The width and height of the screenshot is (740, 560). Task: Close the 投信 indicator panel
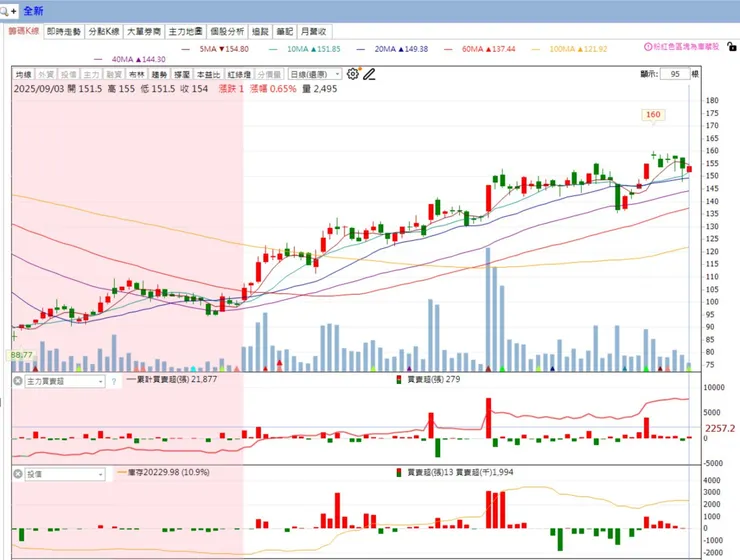[x=17, y=474]
